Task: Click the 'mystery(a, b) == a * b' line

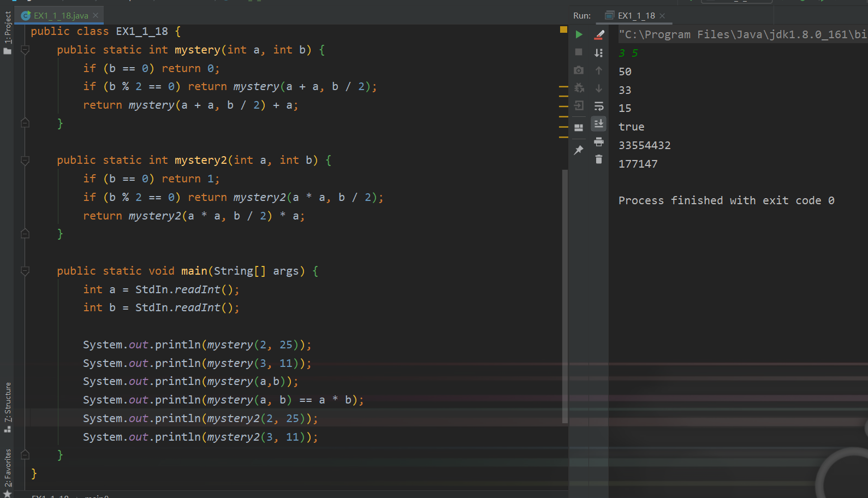Action: [x=224, y=400]
